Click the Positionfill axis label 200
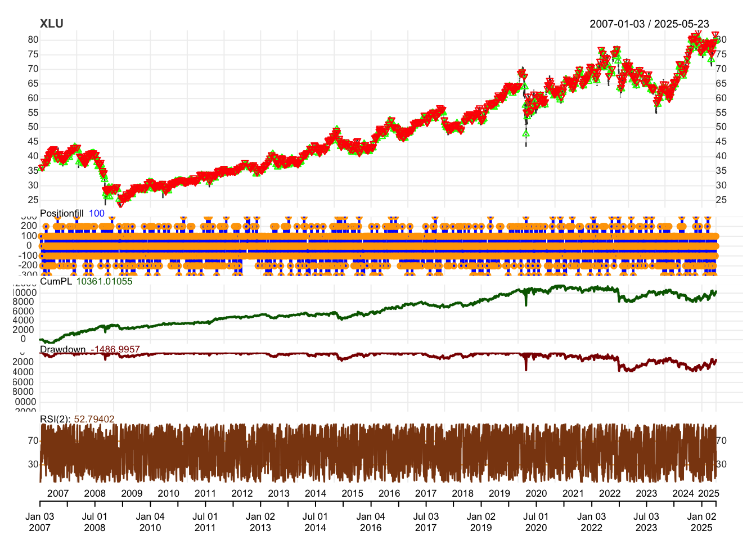 (x=29, y=226)
